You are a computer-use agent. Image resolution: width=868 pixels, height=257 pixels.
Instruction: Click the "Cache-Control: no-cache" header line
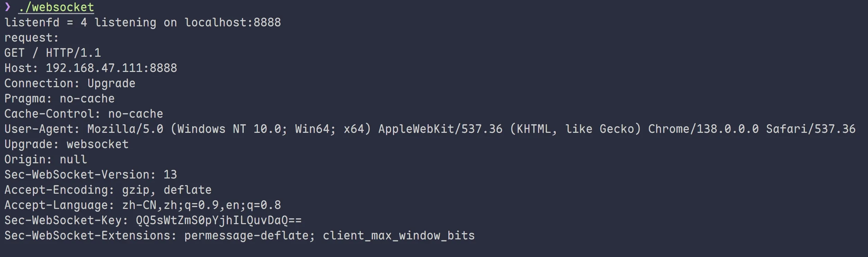[x=83, y=114]
